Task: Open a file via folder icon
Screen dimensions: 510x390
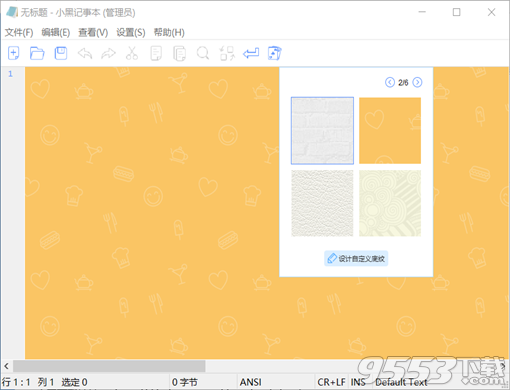Action: [x=37, y=53]
